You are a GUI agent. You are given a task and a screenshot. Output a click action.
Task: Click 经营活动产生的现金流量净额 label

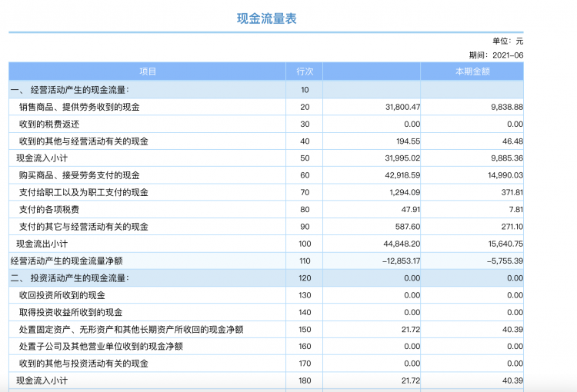pyautogui.click(x=67, y=261)
